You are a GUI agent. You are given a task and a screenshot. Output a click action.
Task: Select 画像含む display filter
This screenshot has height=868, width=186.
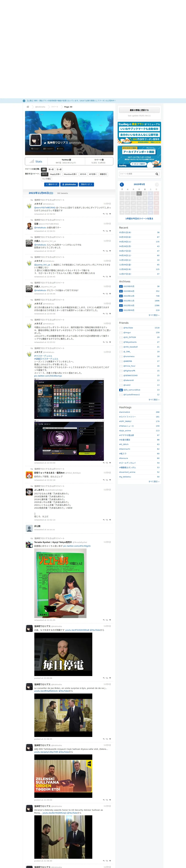(x=103, y=174)
